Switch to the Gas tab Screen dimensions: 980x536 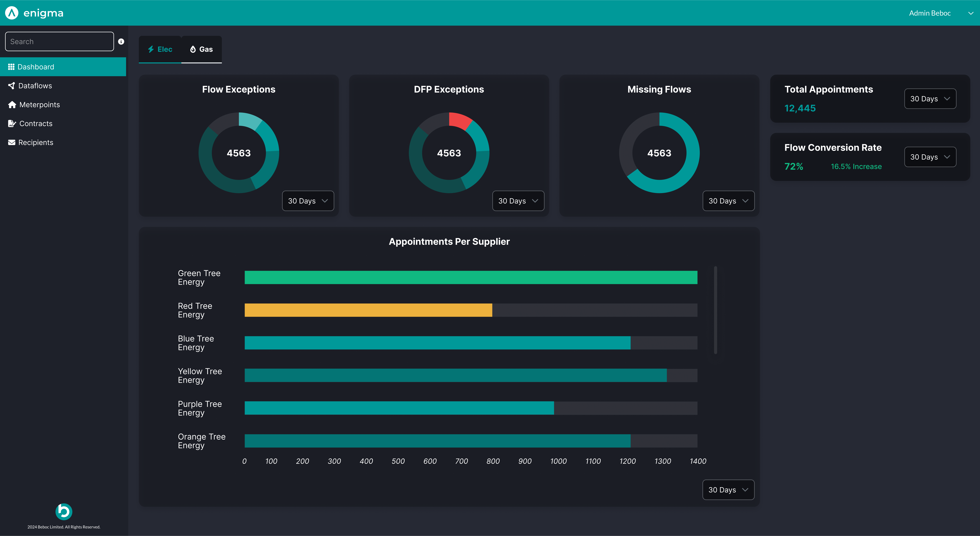pyautogui.click(x=202, y=49)
